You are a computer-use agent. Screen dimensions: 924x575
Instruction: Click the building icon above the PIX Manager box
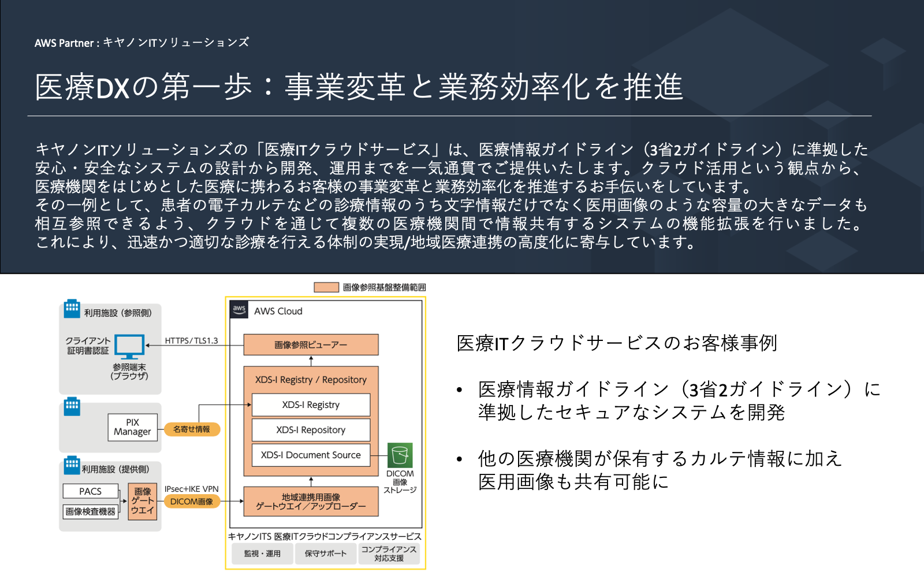pyautogui.click(x=72, y=406)
